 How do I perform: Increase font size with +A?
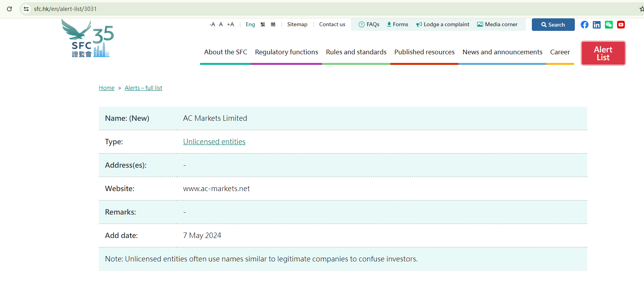(231, 24)
